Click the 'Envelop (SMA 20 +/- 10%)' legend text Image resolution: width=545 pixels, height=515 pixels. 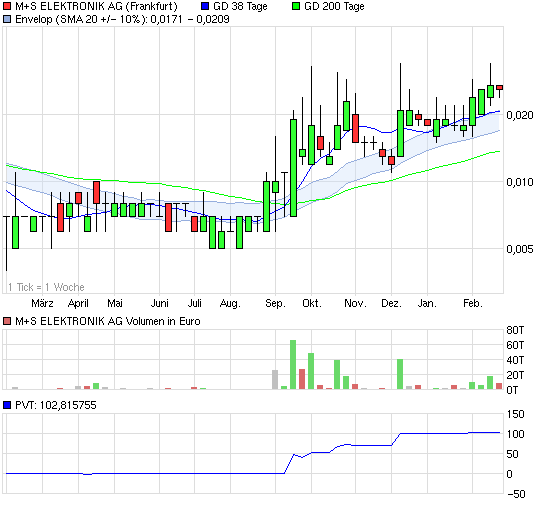coord(81,19)
